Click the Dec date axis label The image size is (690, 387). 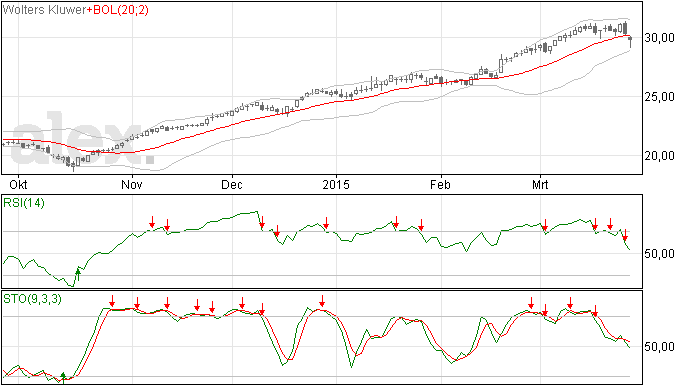232,184
